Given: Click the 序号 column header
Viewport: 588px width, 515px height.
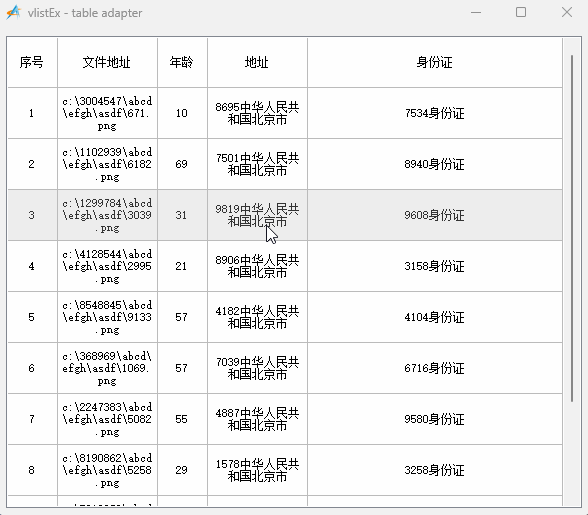Looking at the screenshot, I should pos(33,62).
